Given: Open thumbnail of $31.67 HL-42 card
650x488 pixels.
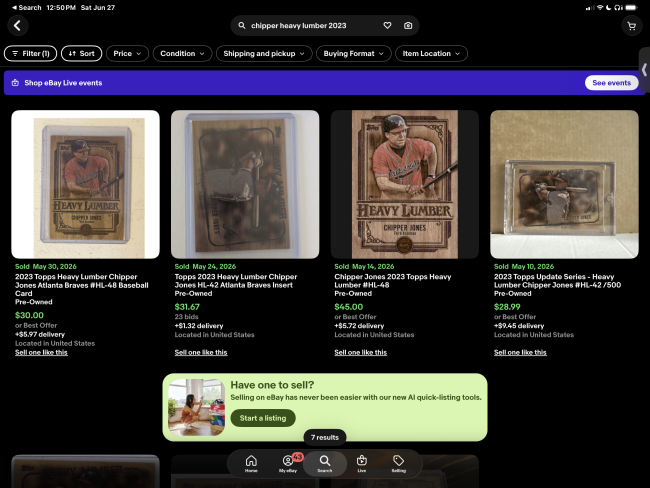Looking at the screenshot, I should (x=245, y=185).
